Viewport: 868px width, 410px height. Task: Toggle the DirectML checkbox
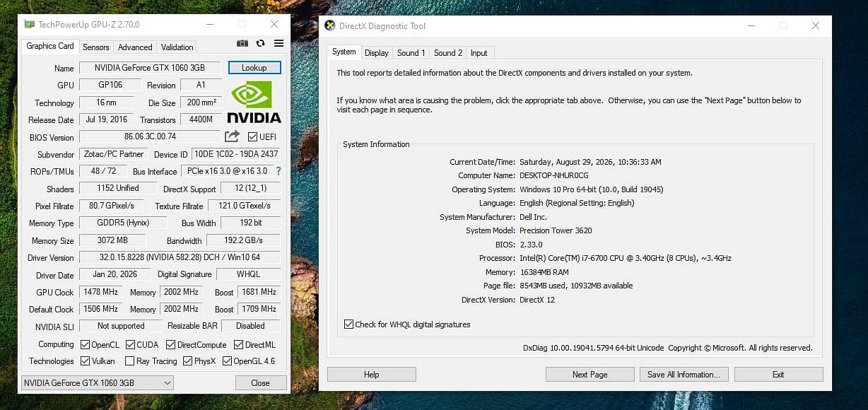pyautogui.click(x=238, y=345)
